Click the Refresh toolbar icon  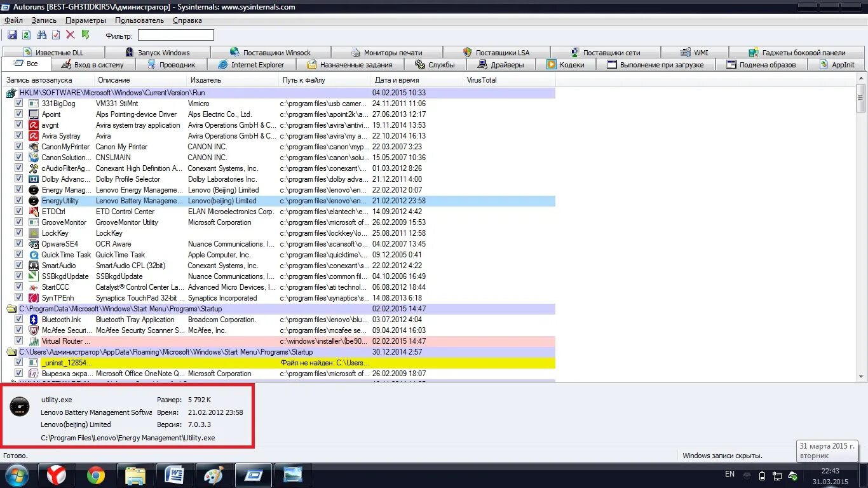(27, 35)
